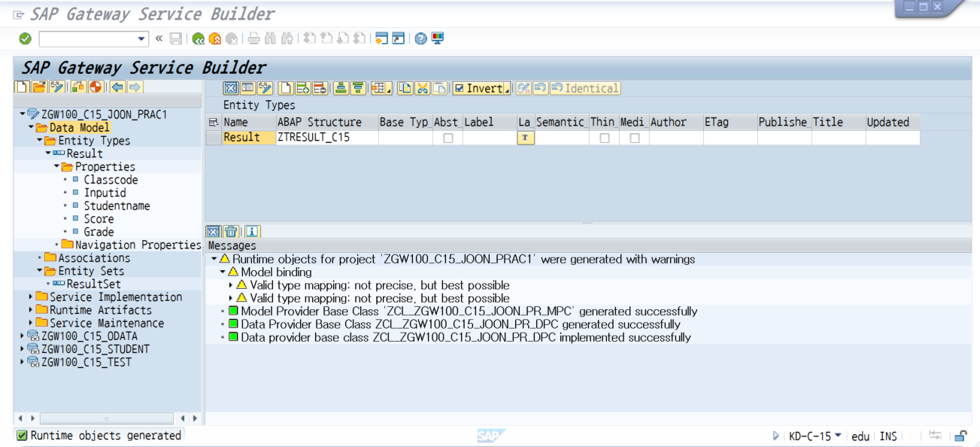
Task: Click the Find binoculars icon
Action: click(x=271, y=38)
